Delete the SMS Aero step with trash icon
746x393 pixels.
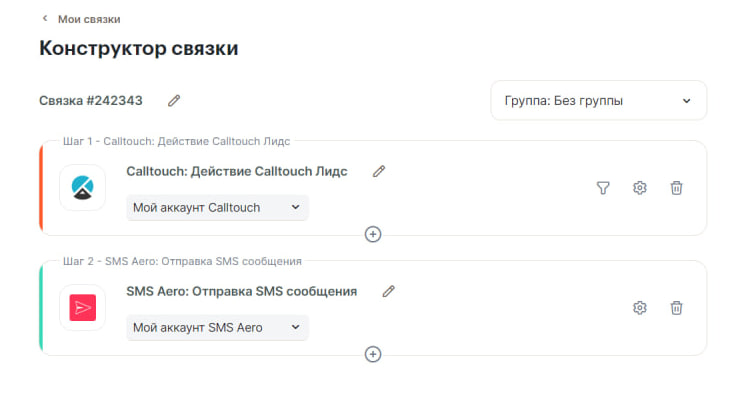tap(676, 308)
